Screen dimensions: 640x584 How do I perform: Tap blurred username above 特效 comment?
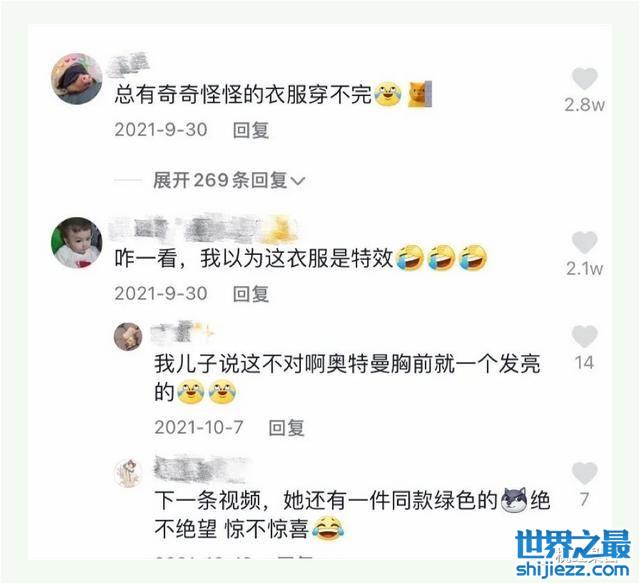tap(203, 228)
